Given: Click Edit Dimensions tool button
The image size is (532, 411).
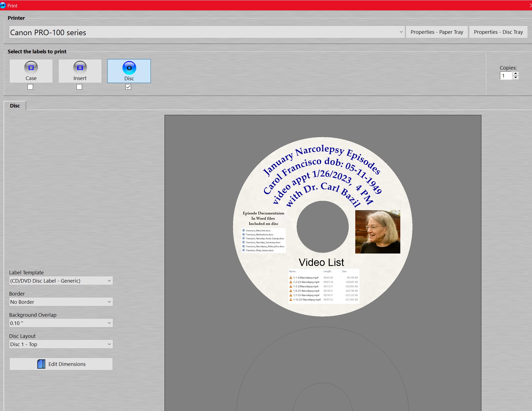Looking at the screenshot, I should 61,363.
